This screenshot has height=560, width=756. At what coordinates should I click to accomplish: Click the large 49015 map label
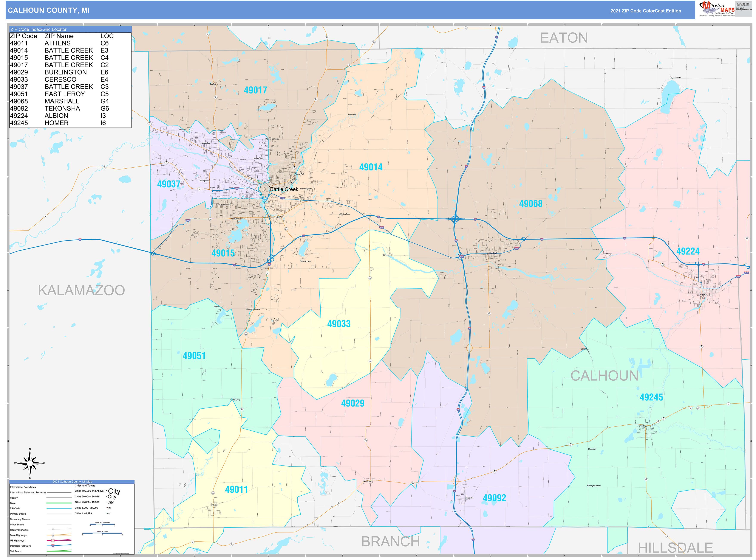click(x=223, y=253)
